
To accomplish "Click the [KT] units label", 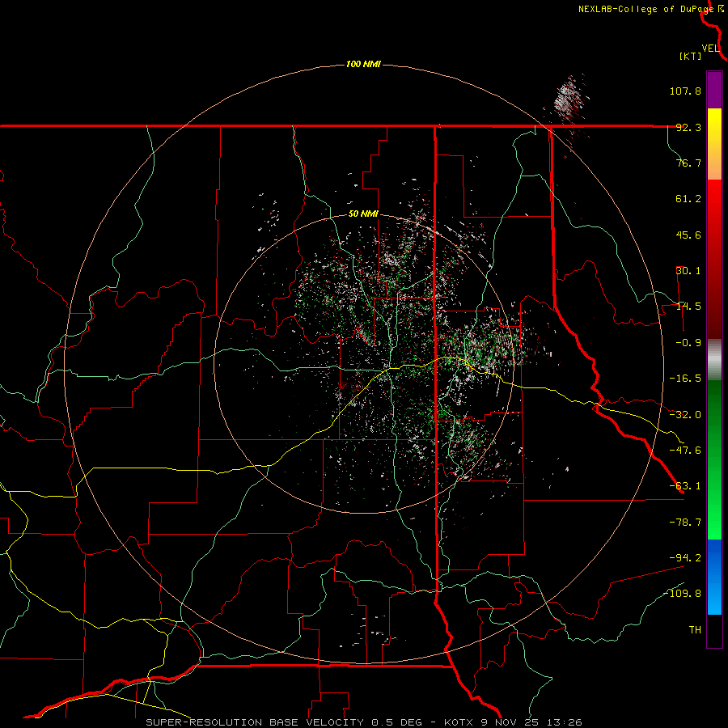I will tap(691, 56).
